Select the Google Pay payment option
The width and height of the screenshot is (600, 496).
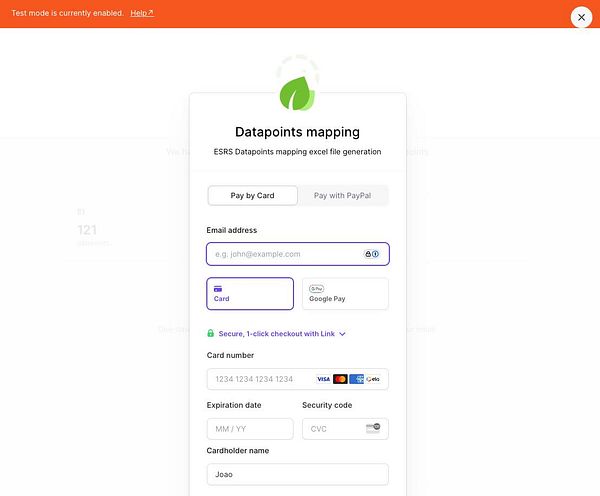[344, 293]
